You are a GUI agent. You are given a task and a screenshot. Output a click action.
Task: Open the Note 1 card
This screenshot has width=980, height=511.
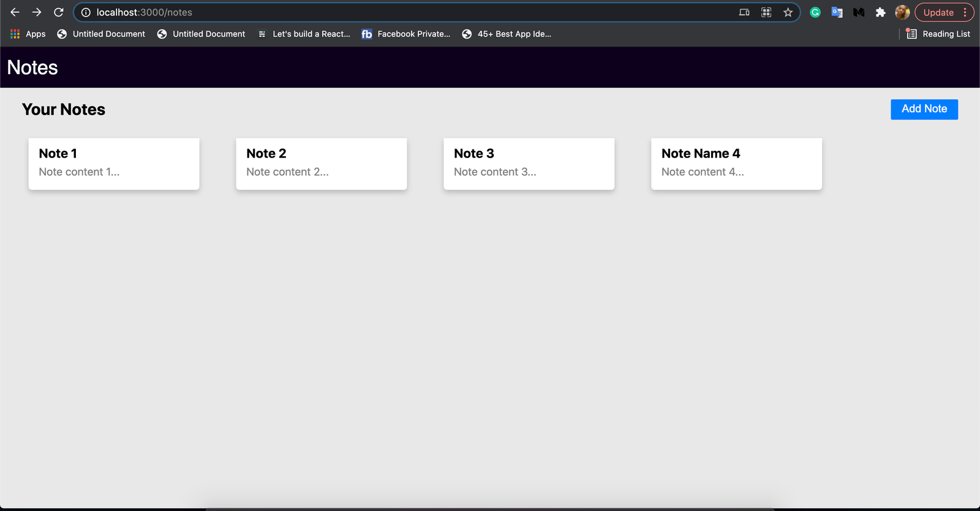tap(114, 164)
